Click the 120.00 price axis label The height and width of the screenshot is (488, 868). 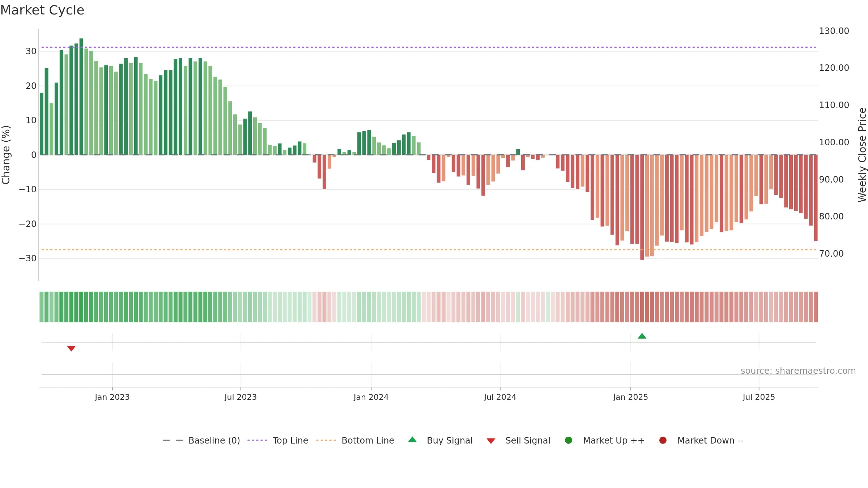click(x=834, y=68)
